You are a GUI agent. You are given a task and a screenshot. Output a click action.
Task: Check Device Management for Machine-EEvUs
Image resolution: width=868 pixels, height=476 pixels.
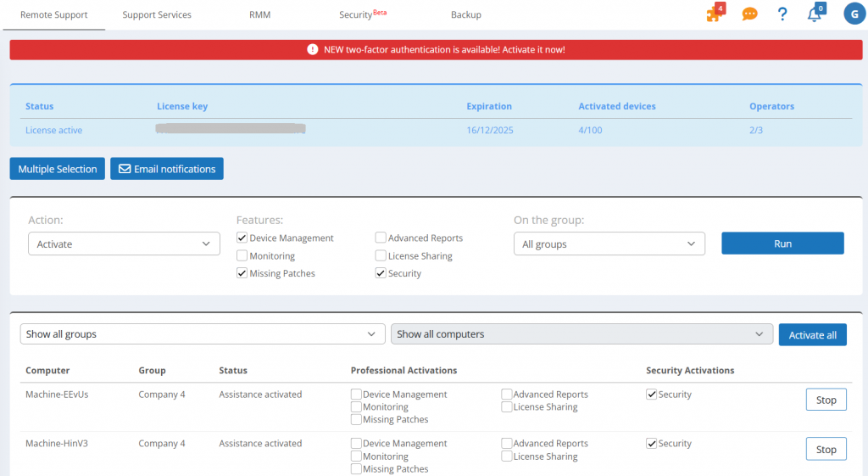(356, 395)
